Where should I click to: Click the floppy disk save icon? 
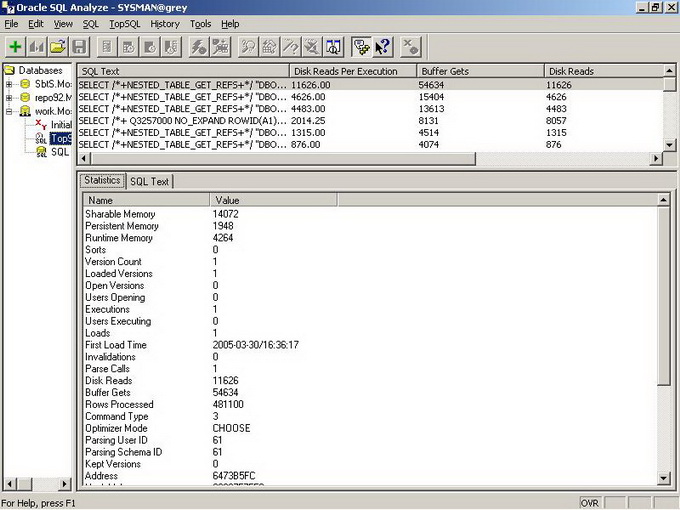pos(79,47)
